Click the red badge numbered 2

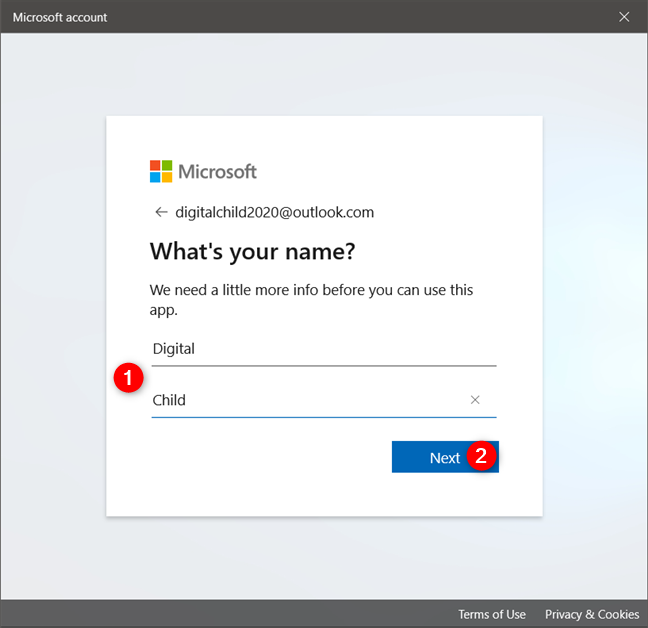click(482, 456)
